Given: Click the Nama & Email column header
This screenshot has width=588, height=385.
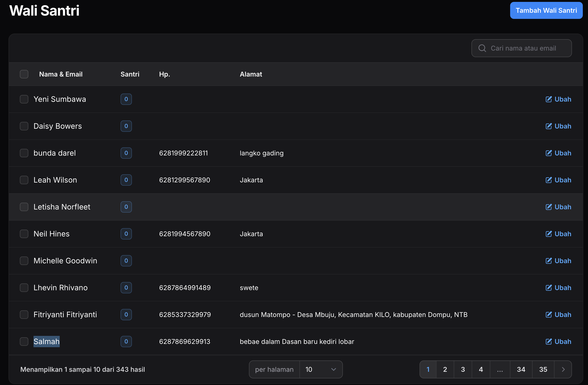Looking at the screenshot, I should tap(61, 74).
